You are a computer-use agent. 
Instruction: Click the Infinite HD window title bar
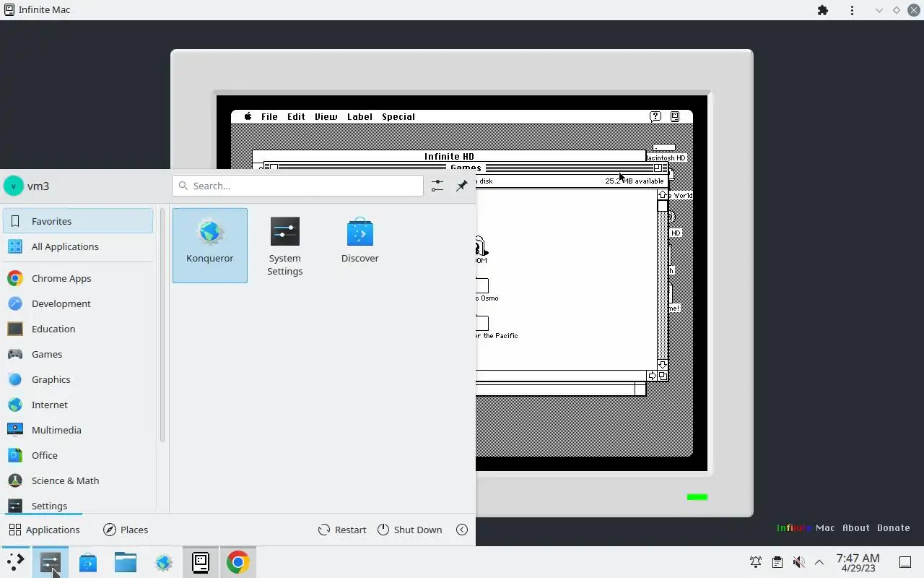click(449, 156)
